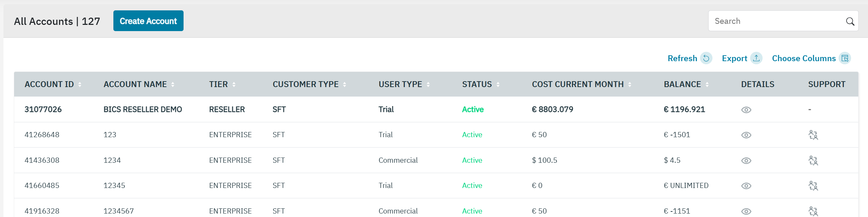Click the RESELLER tier cell

pyautogui.click(x=227, y=110)
